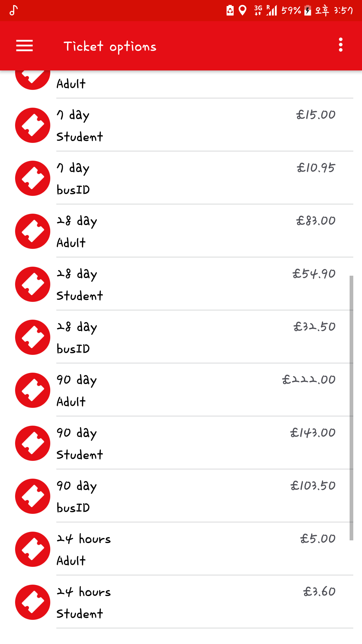Select 28 day busID ticket label
This screenshot has height=644, width=362.
click(x=77, y=337)
